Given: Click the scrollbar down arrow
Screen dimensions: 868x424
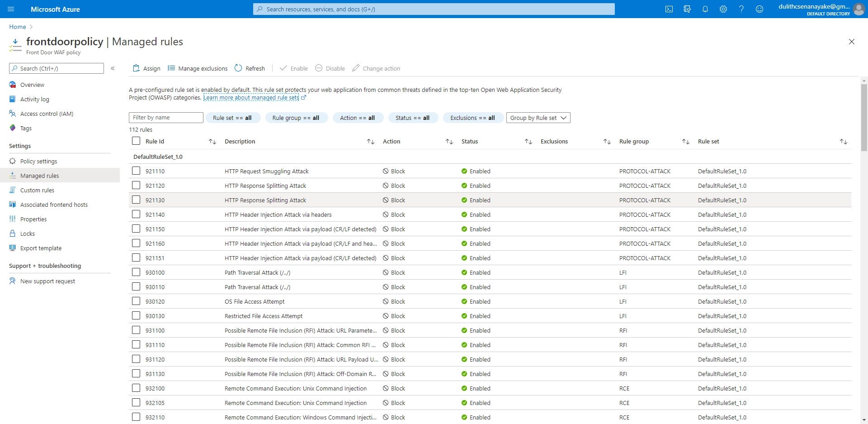Looking at the screenshot, I should point(864,420).
